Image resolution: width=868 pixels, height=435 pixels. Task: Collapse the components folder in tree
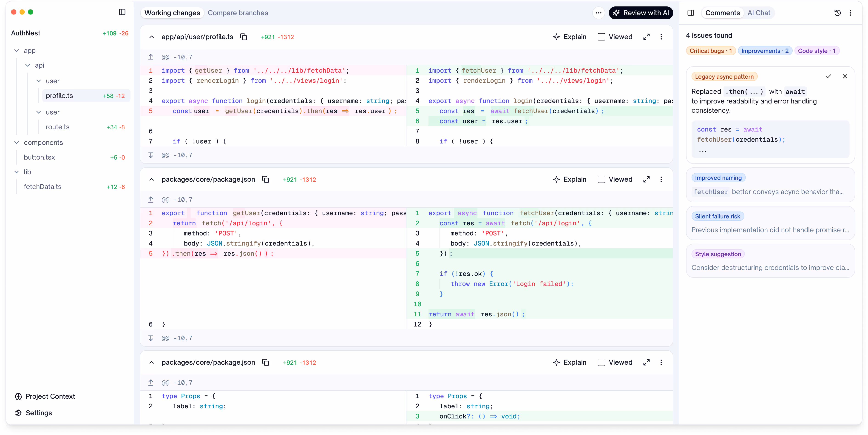(x=17, y=142)
